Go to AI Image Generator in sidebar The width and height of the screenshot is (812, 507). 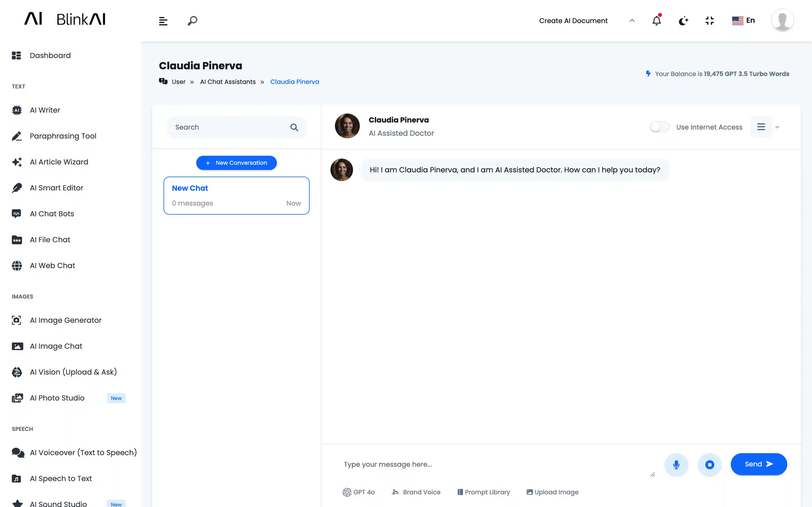click(65, 320)
